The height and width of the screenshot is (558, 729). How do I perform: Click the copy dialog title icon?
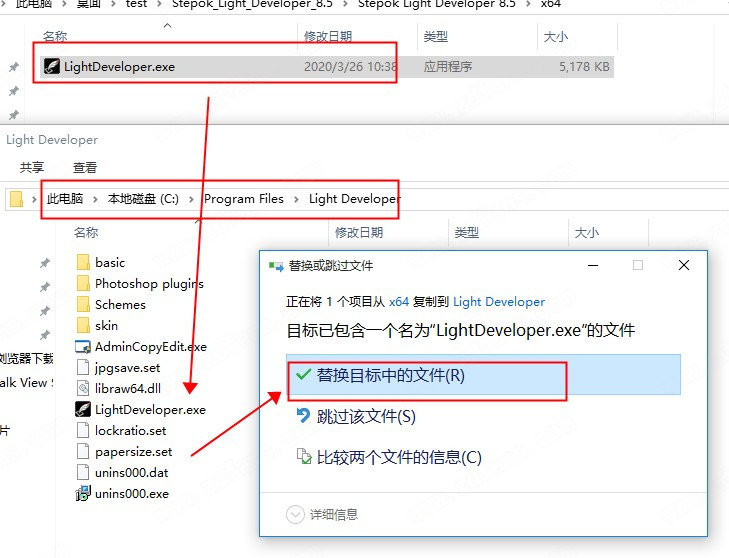pyautogui.click(x=276, y=266)
